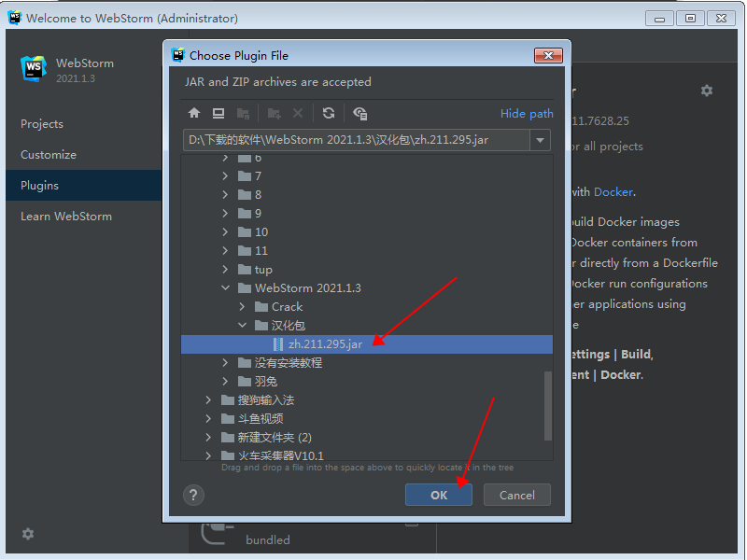Select the 火车采集器V10.1 folder

coord(367,455)
